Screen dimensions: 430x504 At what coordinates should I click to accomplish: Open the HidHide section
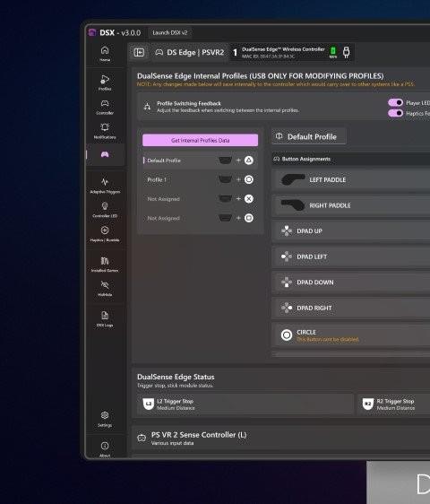point(105,289)
